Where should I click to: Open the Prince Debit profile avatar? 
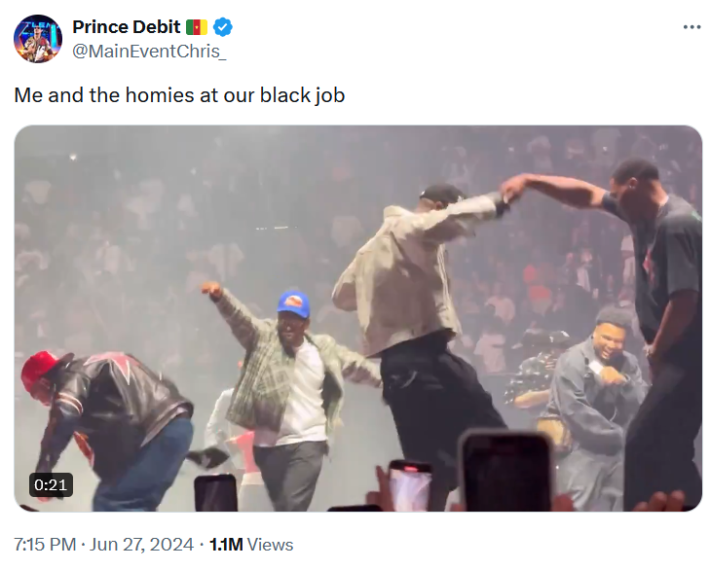tap(37, 39)
